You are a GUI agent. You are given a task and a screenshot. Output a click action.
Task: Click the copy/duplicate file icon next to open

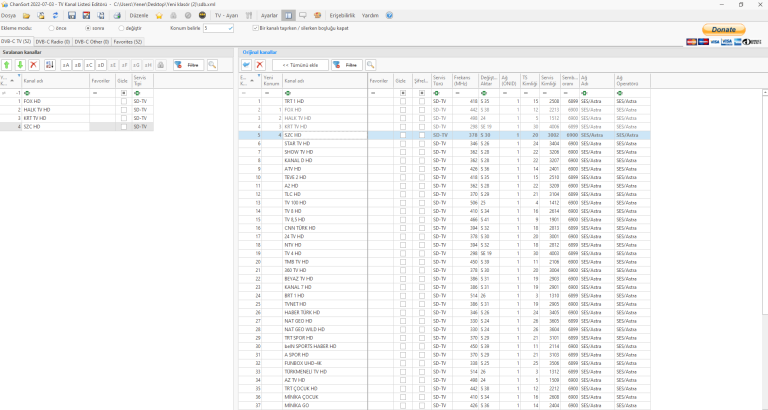(x=41, y=16)
